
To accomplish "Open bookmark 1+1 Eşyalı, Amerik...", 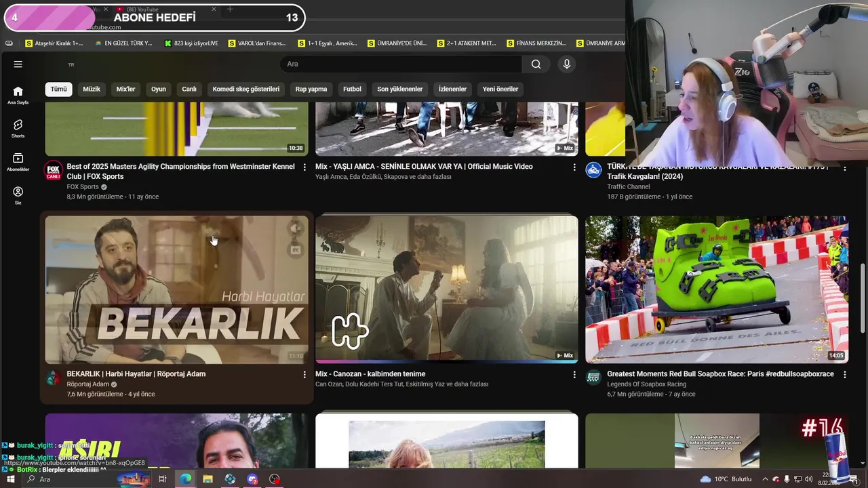I will pyautogui.click(x=327, y=43).
